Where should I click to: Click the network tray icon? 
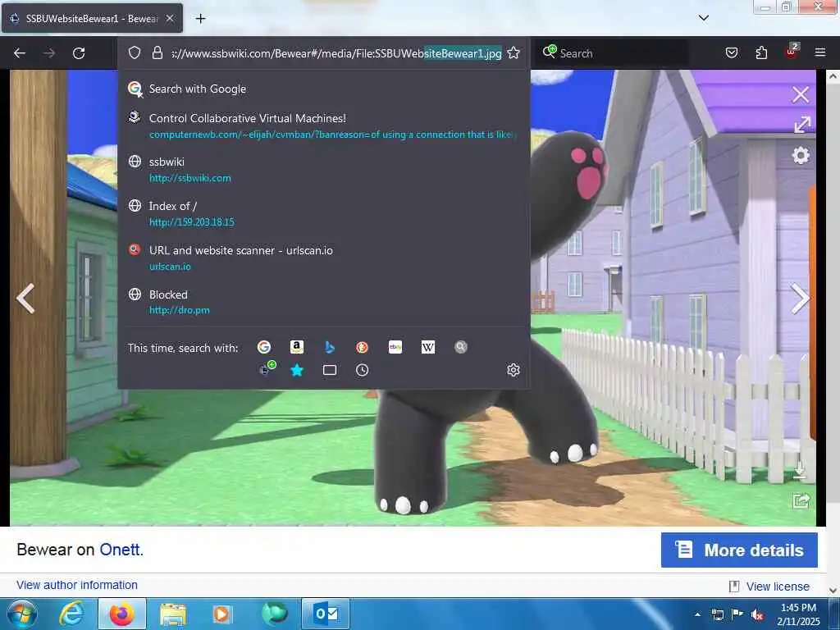pyautogui.click(x=717, y=614)
